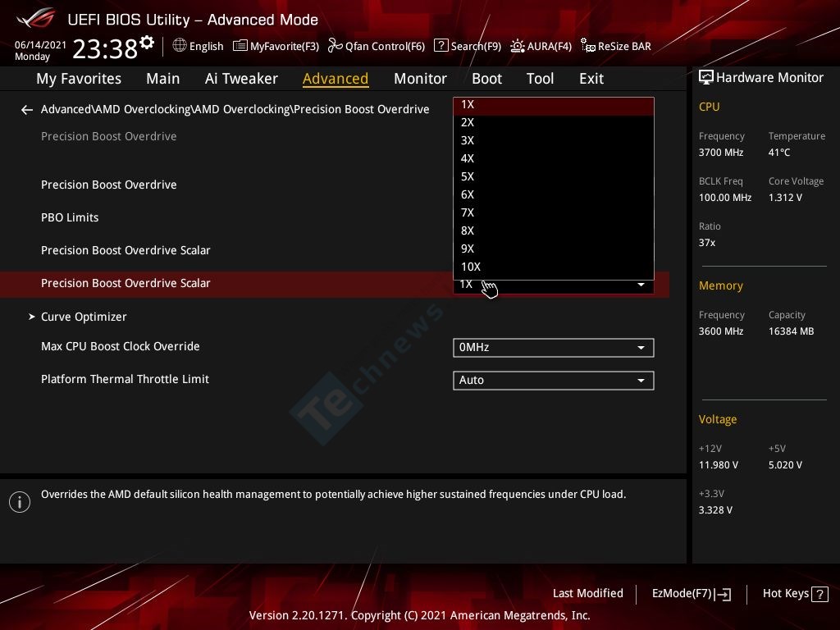Open MyFavorite(F3) list icon
840x630 pixels.
click(240, 46)
